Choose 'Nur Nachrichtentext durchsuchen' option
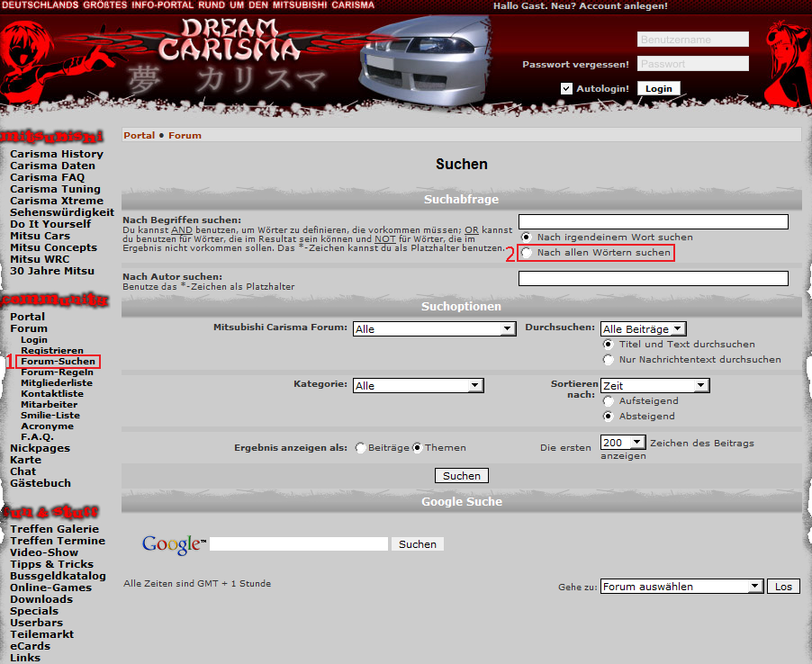The image size is (812, 664). [x=608, y=360]
